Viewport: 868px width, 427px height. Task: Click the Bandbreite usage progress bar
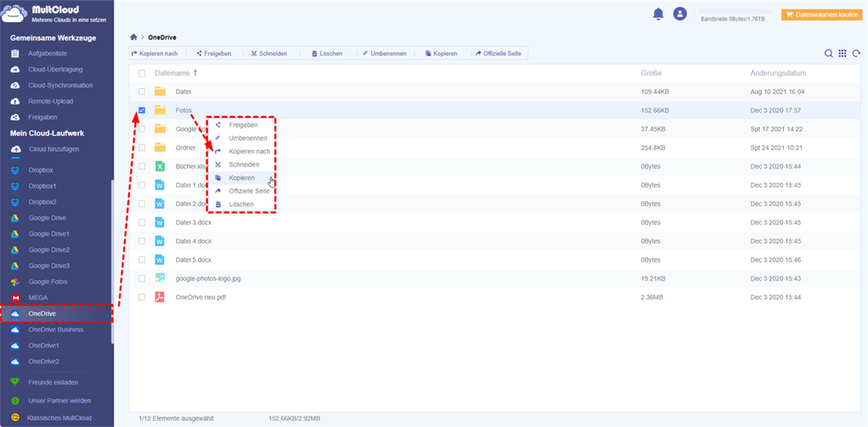[735, 11]
